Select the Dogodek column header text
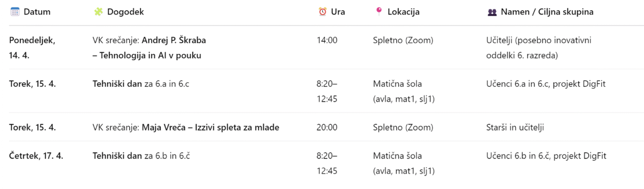The width and height of the screenshot is (644, 189). [x=125, y=12]
